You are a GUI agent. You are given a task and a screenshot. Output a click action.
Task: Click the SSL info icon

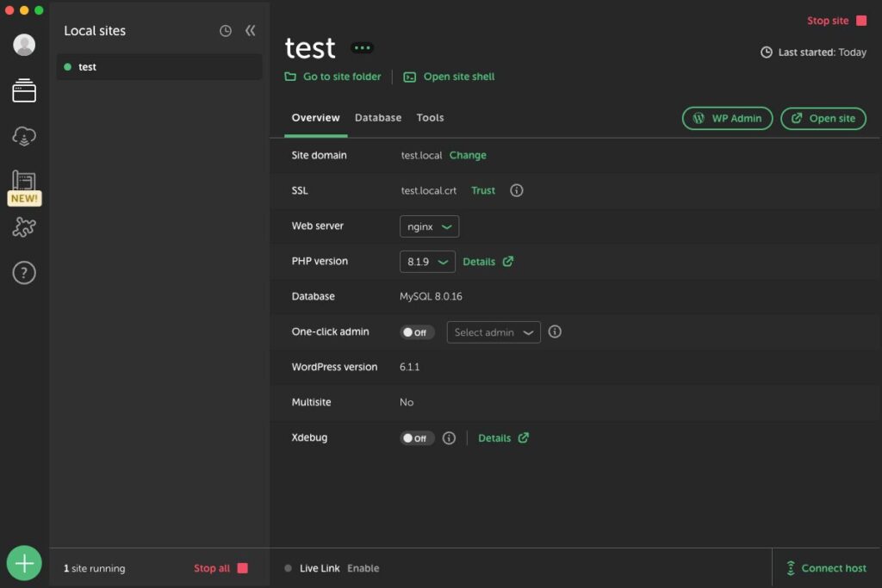coord(517,190)
